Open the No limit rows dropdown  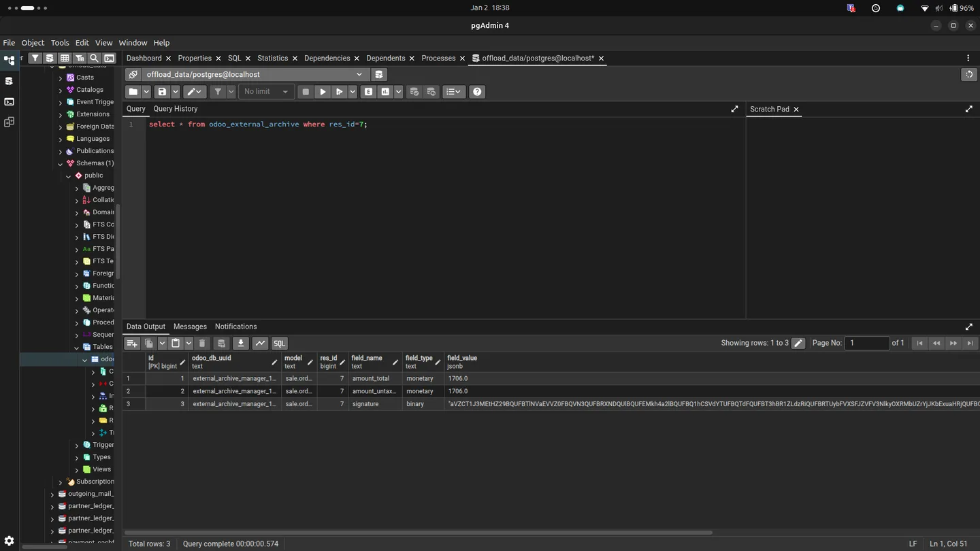pos(266,92)
